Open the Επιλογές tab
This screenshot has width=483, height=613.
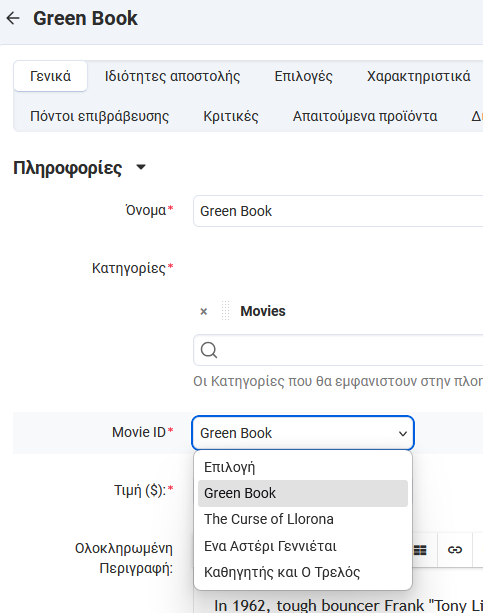[303, 76]
